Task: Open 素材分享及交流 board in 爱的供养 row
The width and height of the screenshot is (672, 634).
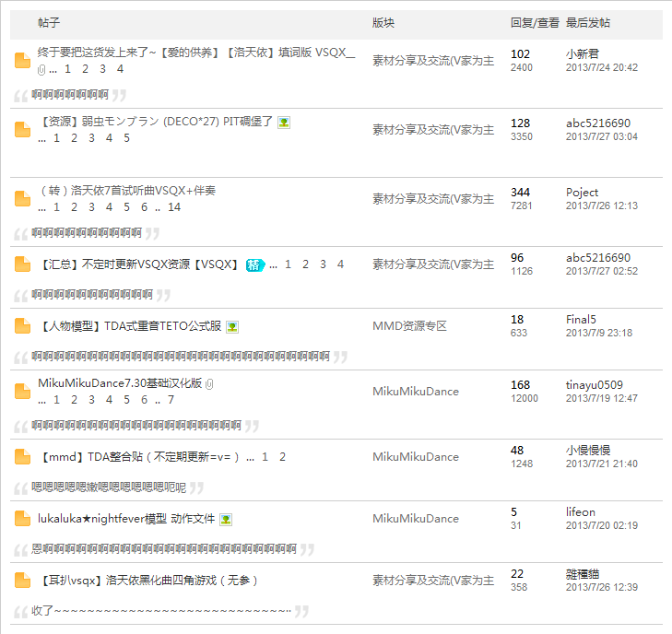Action: (x=433, y=61)
